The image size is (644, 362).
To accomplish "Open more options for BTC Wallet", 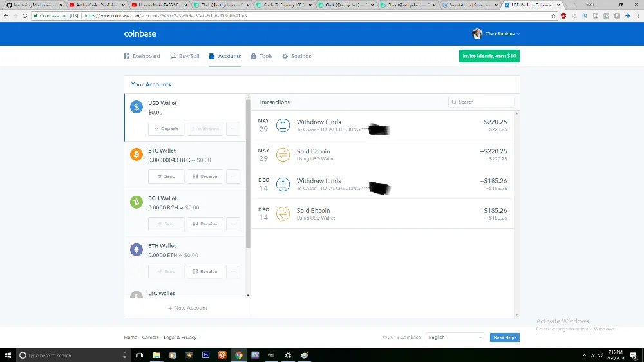I will [233, 176].
